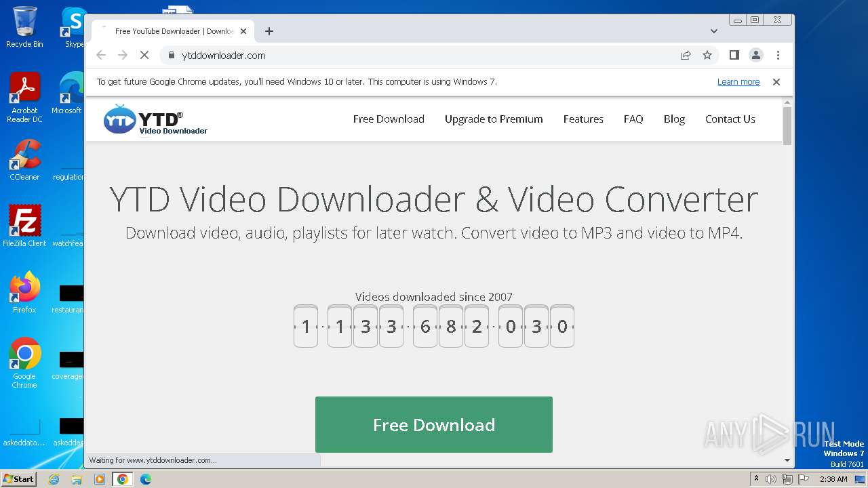Click the 'Download video, audio, playlists' subtitle text
Image resolution: width=868 pixels, height=488 pixels.
434,233
